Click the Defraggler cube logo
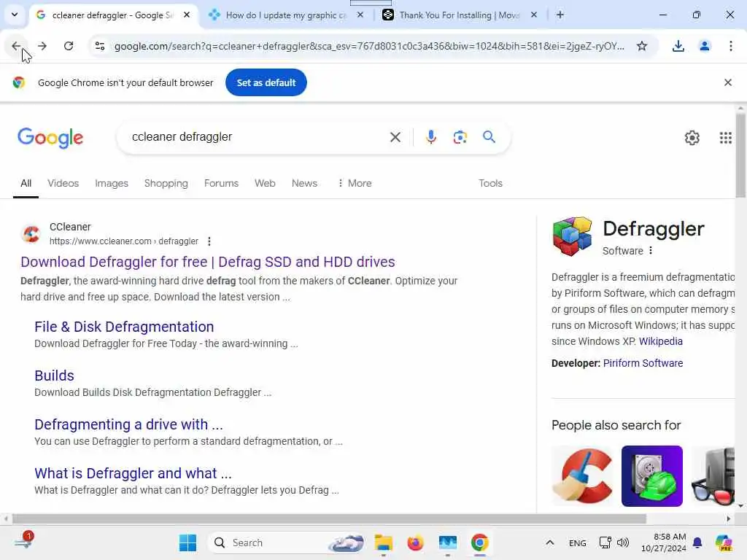 (572, 236)
